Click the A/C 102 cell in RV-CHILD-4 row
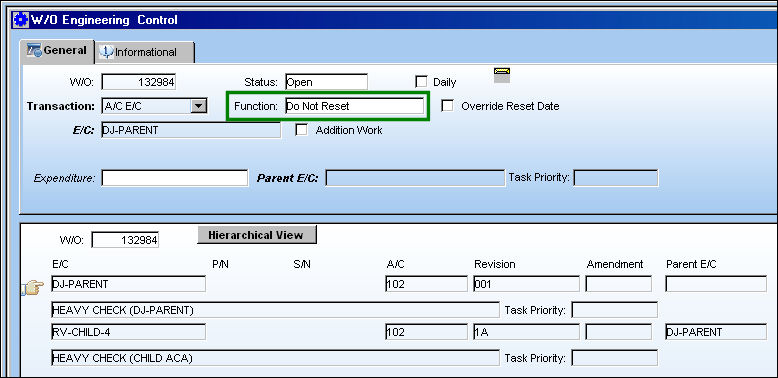Viewport: 778px width, 378px height. click(426, 332)
